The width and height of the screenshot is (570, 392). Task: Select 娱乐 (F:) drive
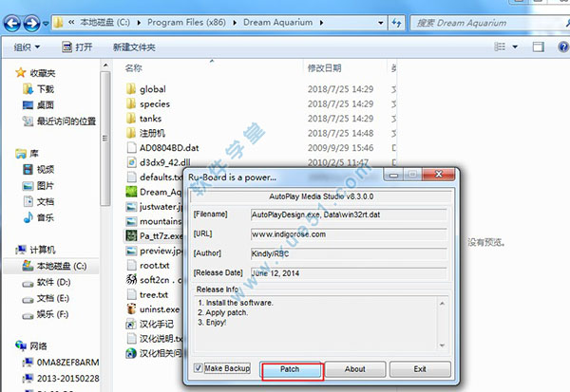pyautogui.click(x=46, y=314)
